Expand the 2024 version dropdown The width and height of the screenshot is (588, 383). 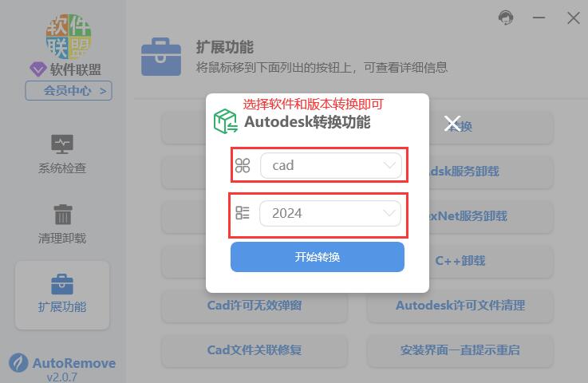click(x=330, y=213)
